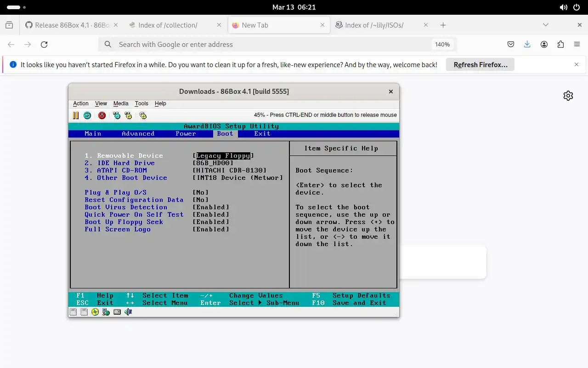Open the 86Box Media menu
Screen dimensions: 588x368
121,103
